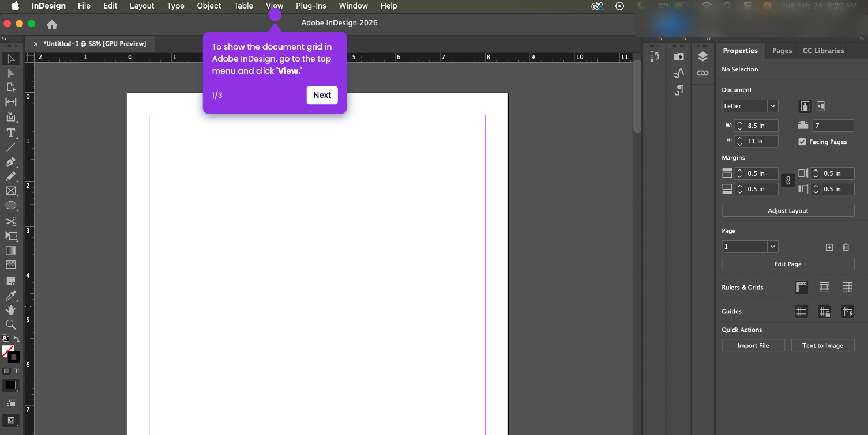Select the Gap tool
868x435 pixels.
11,102
